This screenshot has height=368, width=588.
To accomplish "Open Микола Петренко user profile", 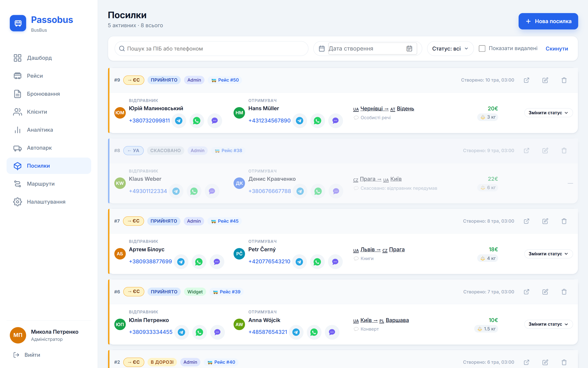I will coord(49,335).
